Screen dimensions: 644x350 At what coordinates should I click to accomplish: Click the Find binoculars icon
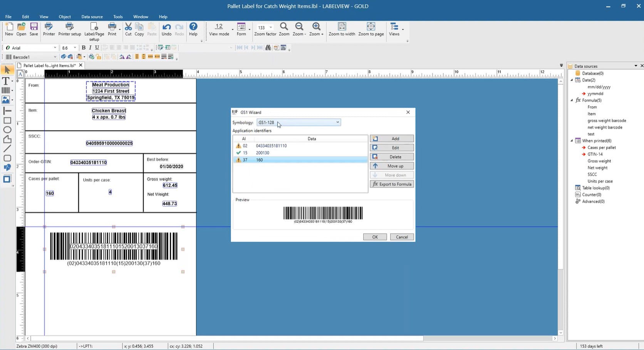[x=268, y=47]
